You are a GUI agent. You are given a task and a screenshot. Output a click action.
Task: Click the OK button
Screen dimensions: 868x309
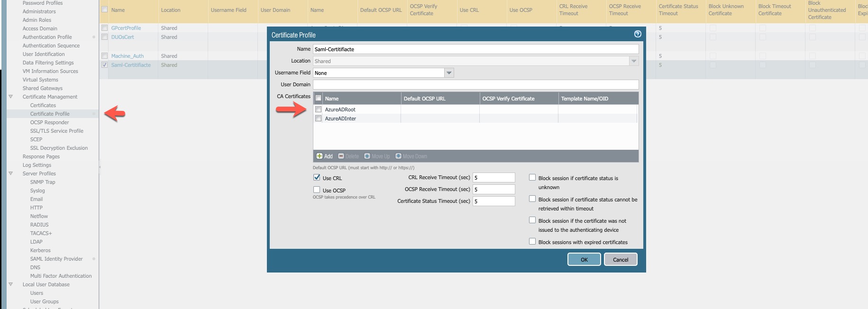[584, 260]
